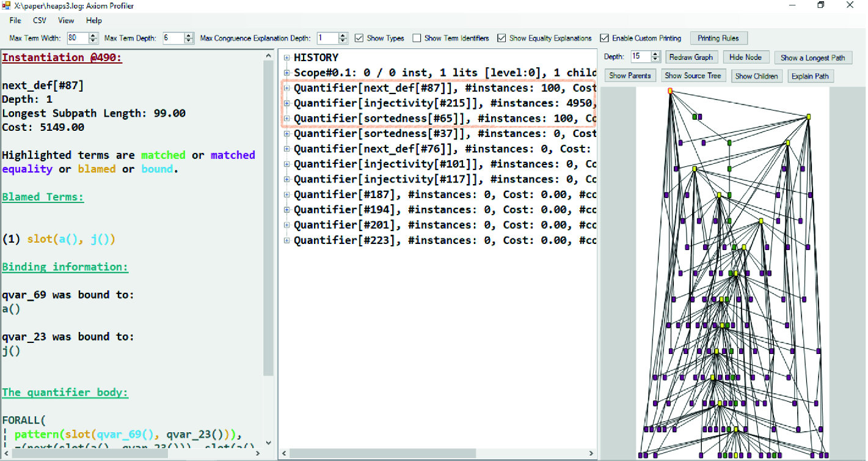Click the graph Depth spinner arrows
868x461 pixels.
coord(655,56)
